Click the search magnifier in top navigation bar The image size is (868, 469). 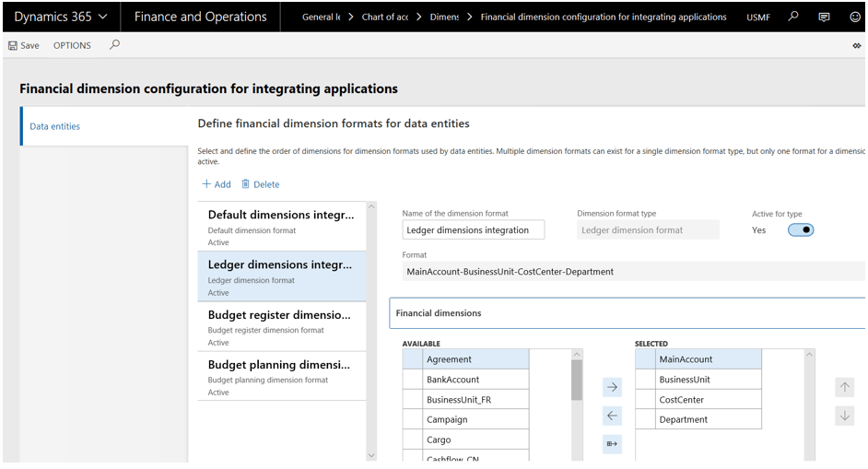coord(793,17)
